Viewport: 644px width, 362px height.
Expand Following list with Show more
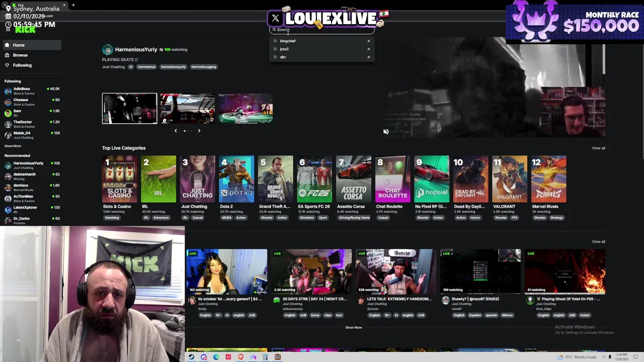pyautogui.click(x=13, y=146)
